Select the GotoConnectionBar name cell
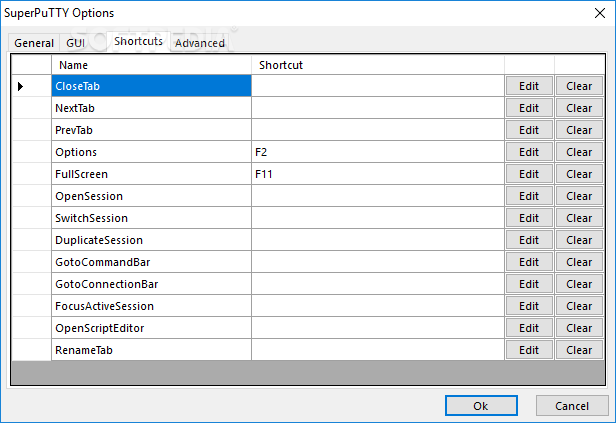616x423 pixels. pyautogui.click(x=151, y=284)
